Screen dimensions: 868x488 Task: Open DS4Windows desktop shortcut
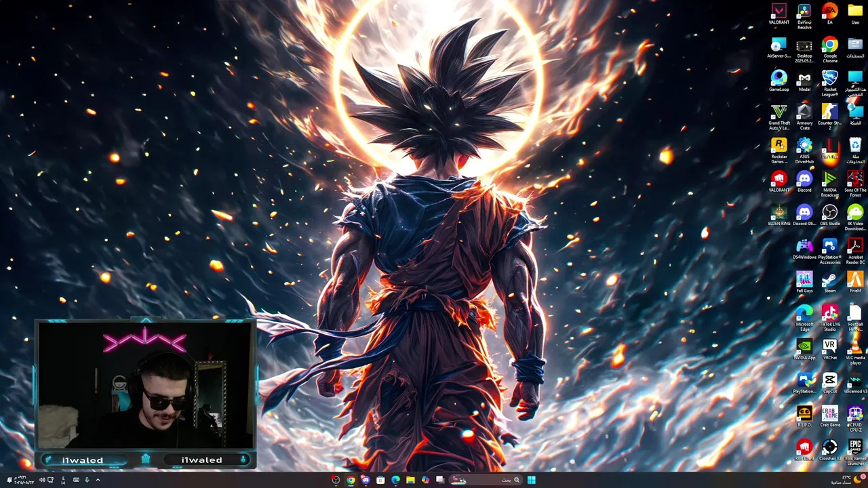(x=804, y=249)
